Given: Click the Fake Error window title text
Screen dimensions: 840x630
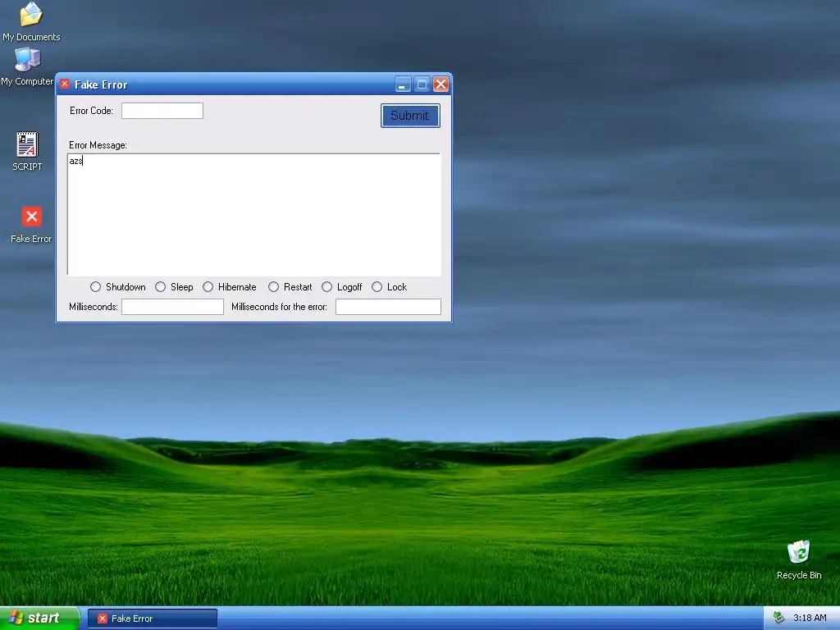Looking at the screenshot, I should pyautogui.click(x=101, y=84).
